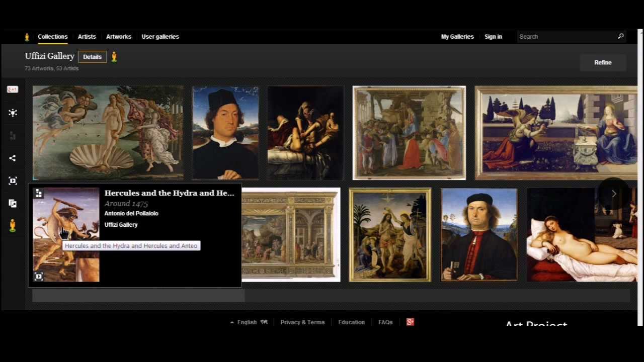
Task: Click the Google+ icon in footer
Action: [x=410, y=322]
